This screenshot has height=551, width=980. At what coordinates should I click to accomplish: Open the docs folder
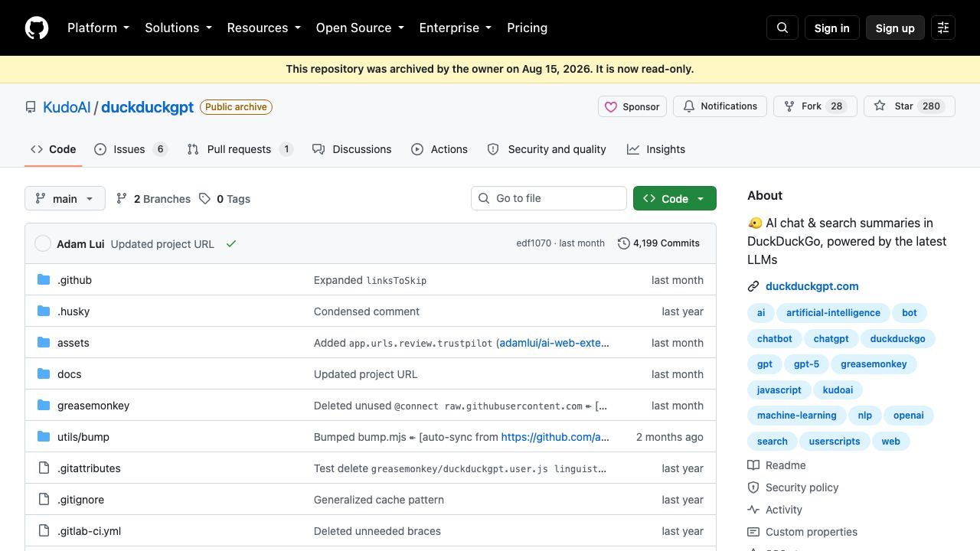[x=69, y=374]
